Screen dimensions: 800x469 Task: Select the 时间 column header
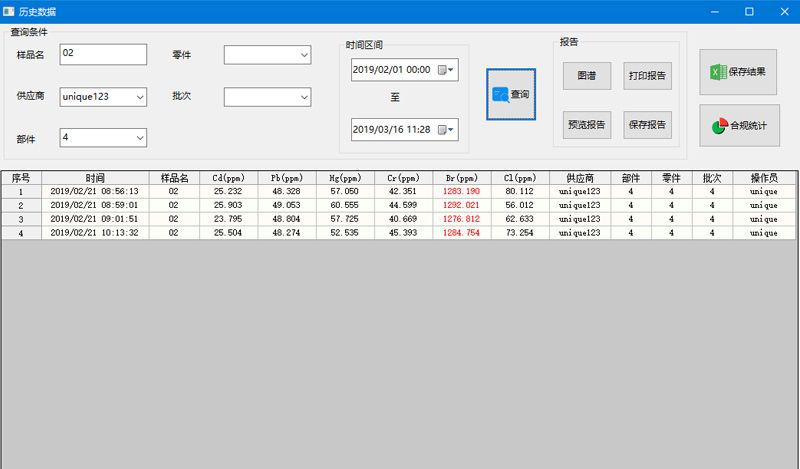pyautogui.click(x=95, y=178)
